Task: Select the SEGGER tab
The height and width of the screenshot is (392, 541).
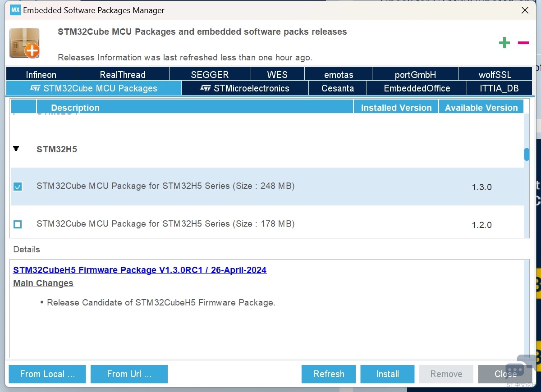Action: (x=210, y=74)
